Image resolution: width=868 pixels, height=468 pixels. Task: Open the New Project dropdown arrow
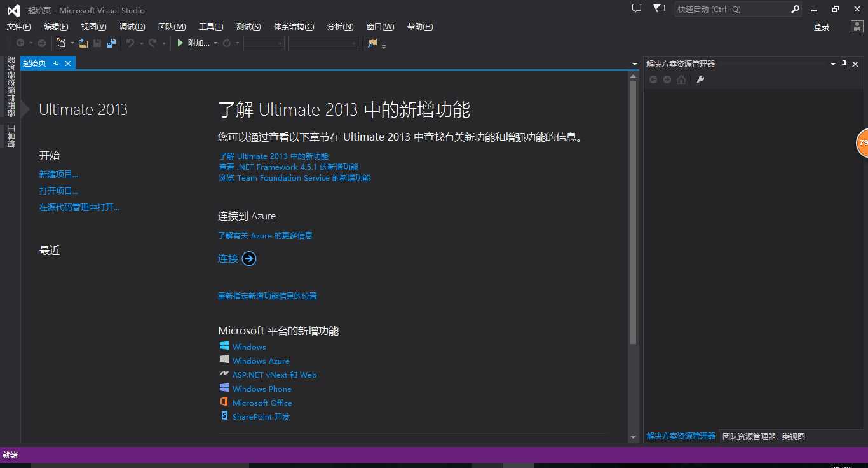[72, 43]
